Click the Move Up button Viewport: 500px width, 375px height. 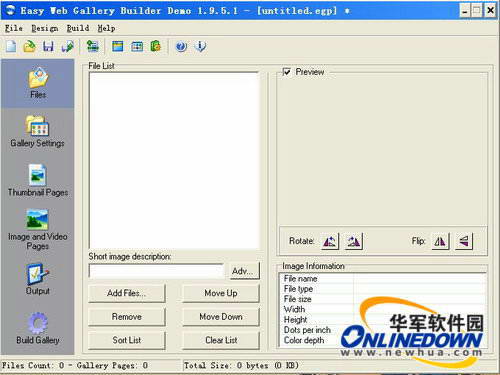(x=221, y=293)
